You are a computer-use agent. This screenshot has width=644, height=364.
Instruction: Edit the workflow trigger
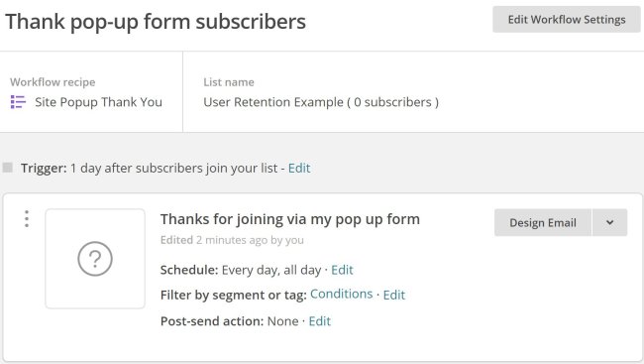(299, 168)
